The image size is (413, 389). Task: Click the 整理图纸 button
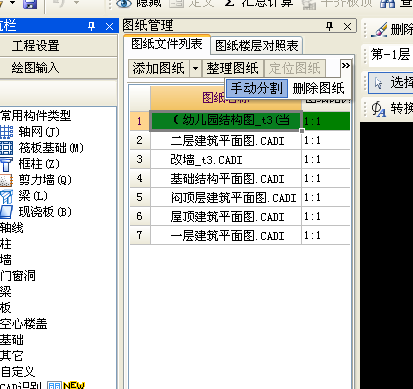coord(233,68)
